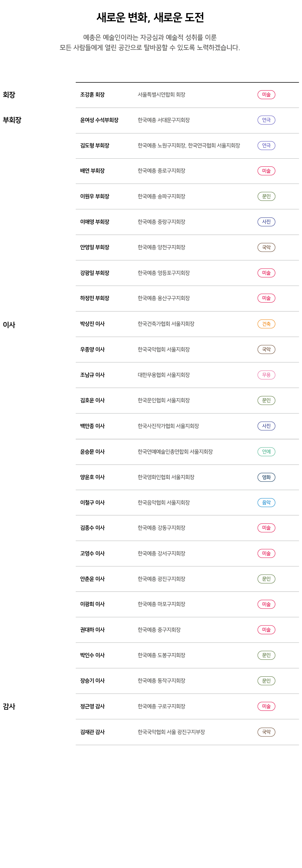Select the blue 음악 tag for 이철구 이사
The image size is (302, 868).
(266, 502)
